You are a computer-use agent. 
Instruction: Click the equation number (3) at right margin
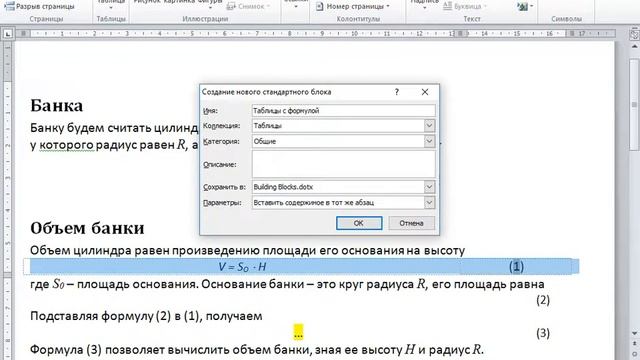[543, 333]
